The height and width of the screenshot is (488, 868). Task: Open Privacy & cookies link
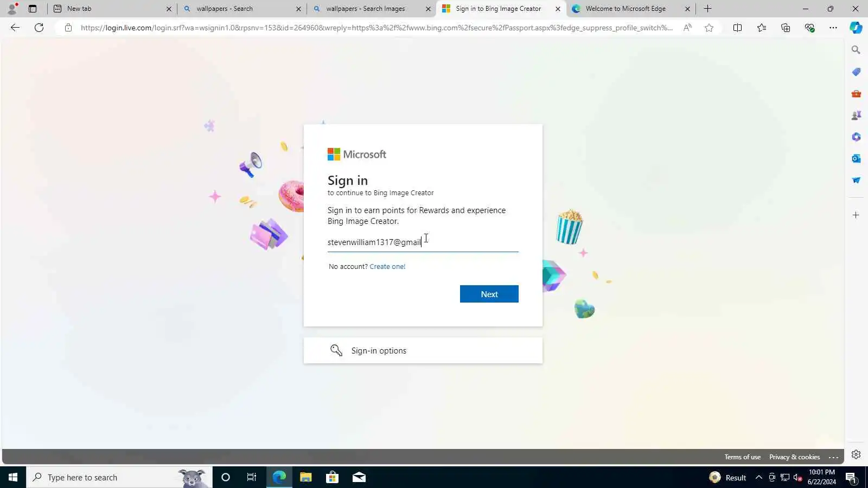[794, 457]
